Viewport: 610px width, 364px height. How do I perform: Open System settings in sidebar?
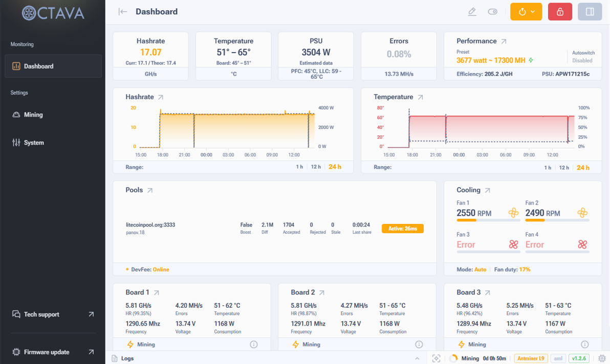point(34,143)
